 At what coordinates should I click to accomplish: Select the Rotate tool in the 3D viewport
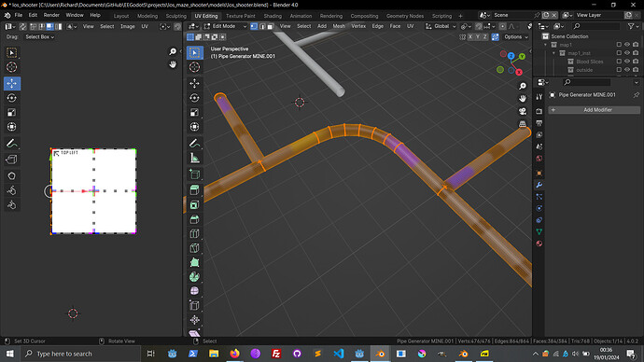point(195,98)
